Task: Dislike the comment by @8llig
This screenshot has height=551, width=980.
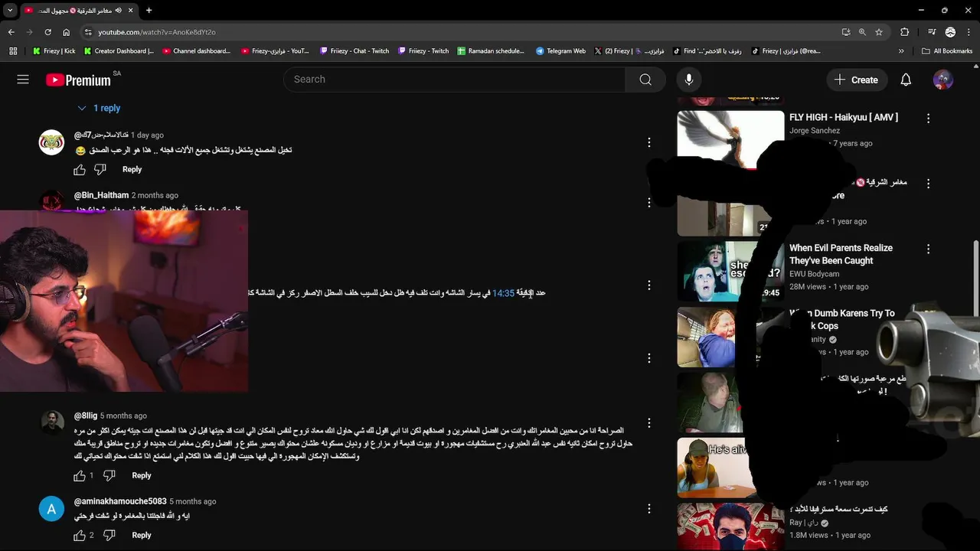Action: [x=109, y=475]
